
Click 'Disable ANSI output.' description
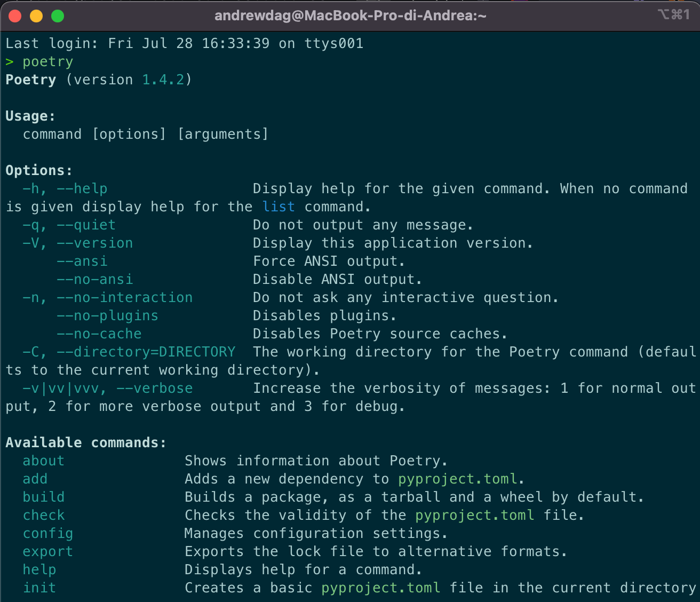pyautogui.click(x=338, y=279)
